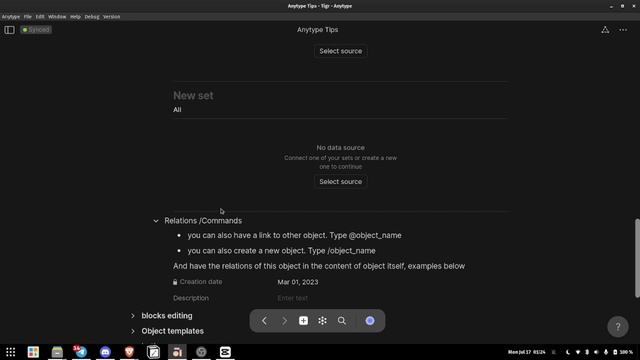Click the Description relation label
The width and height of the screenshot is (640, 360).
191,298
